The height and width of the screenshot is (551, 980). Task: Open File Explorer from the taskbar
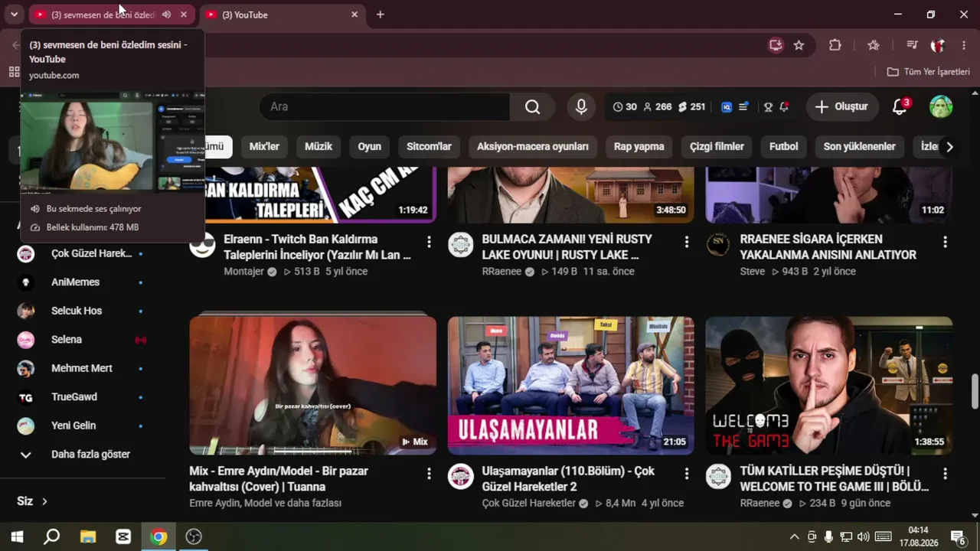[x=88, y=536]
